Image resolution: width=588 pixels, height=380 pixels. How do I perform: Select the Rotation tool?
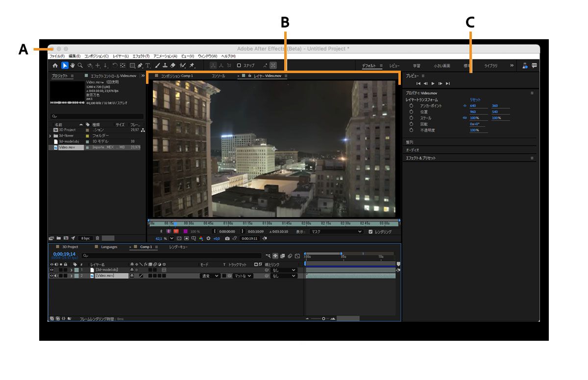click(115, 65)
